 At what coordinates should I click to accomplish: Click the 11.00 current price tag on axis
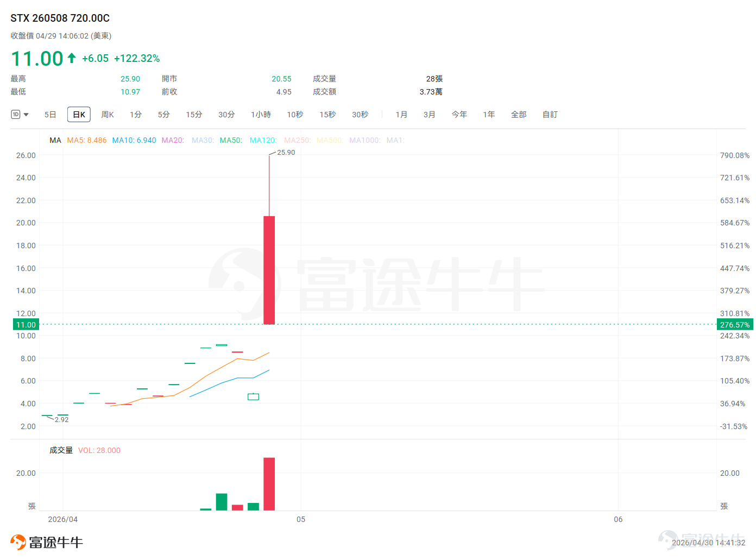coord(26,325)
